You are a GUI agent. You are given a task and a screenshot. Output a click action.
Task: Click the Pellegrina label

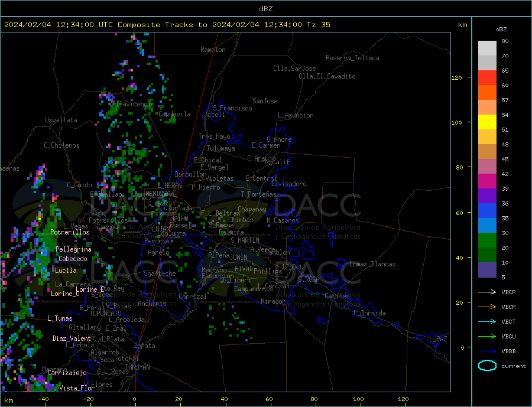pyautogui.click(x=74, y=249)
